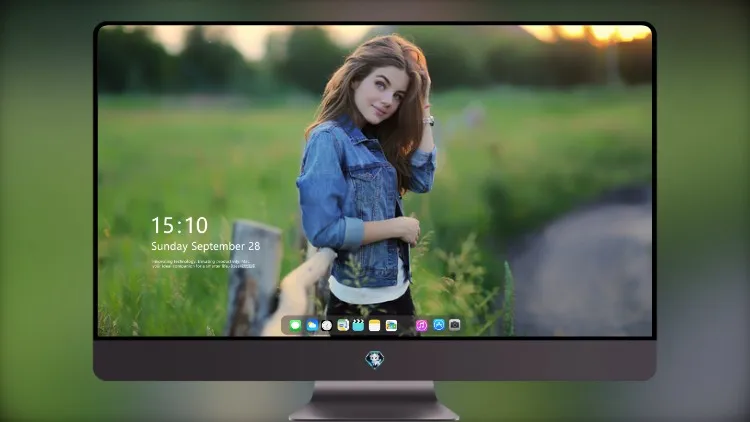Click the Sunday September 28 date
This screenshot has width=750, height=422.
pos(206,246)
